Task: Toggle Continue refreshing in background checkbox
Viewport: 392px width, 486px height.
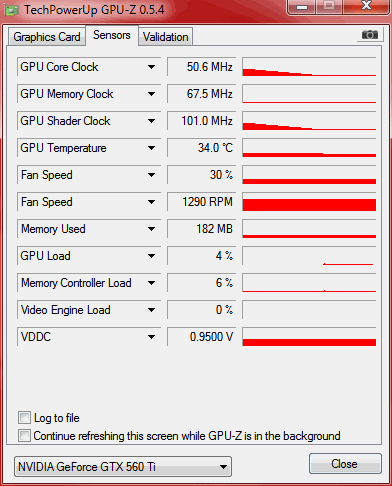Action: pos(24,435)
